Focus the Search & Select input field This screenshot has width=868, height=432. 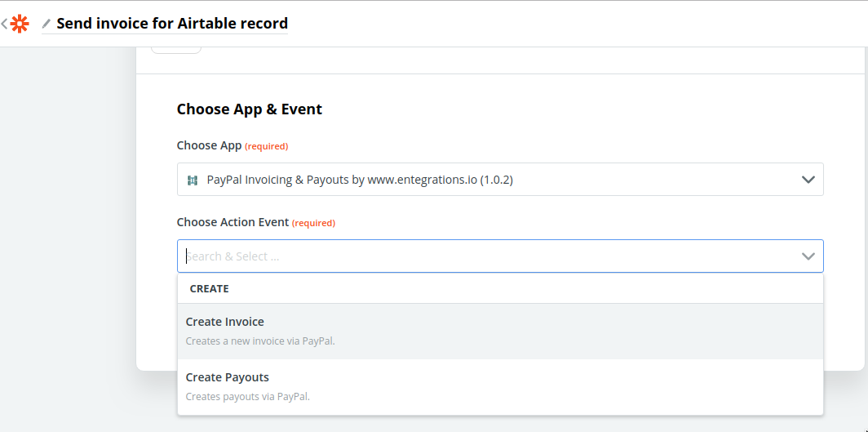coord(490,256)
